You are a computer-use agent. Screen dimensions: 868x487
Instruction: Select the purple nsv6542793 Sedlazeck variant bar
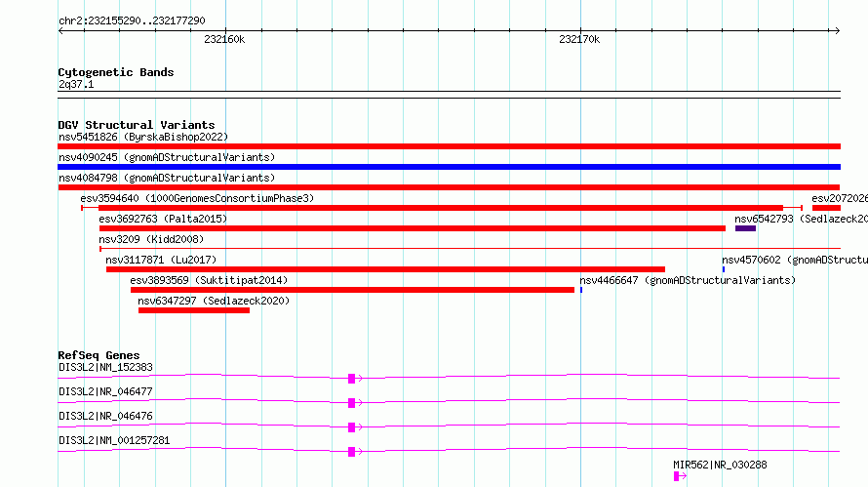[x=745, y=228]
